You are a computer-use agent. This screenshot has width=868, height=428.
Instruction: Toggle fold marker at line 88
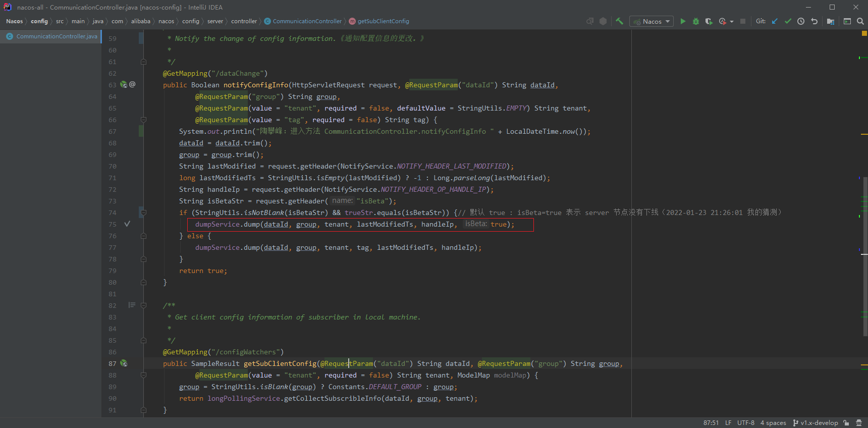click(x=143, y=375)
